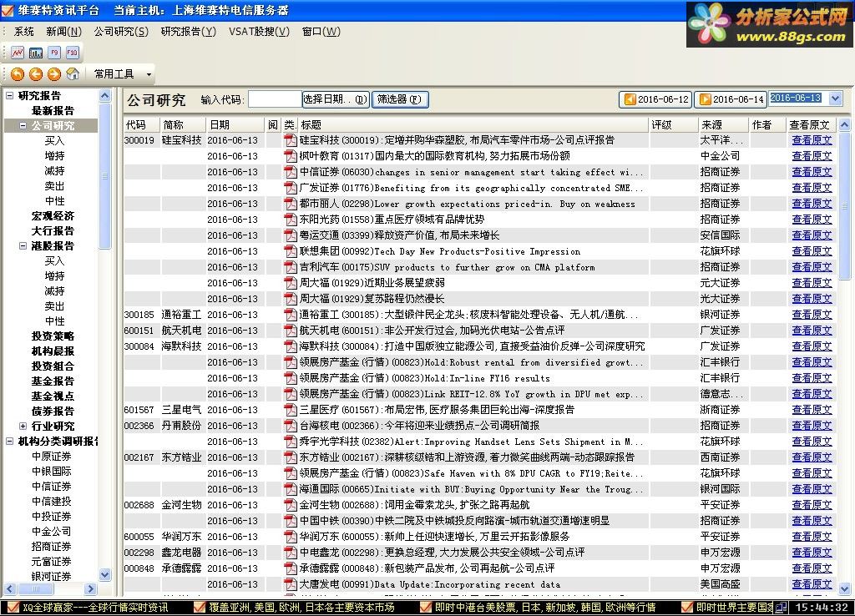
Task: Click the F10 toolbar icon
Action: click(x=72, y=53)
